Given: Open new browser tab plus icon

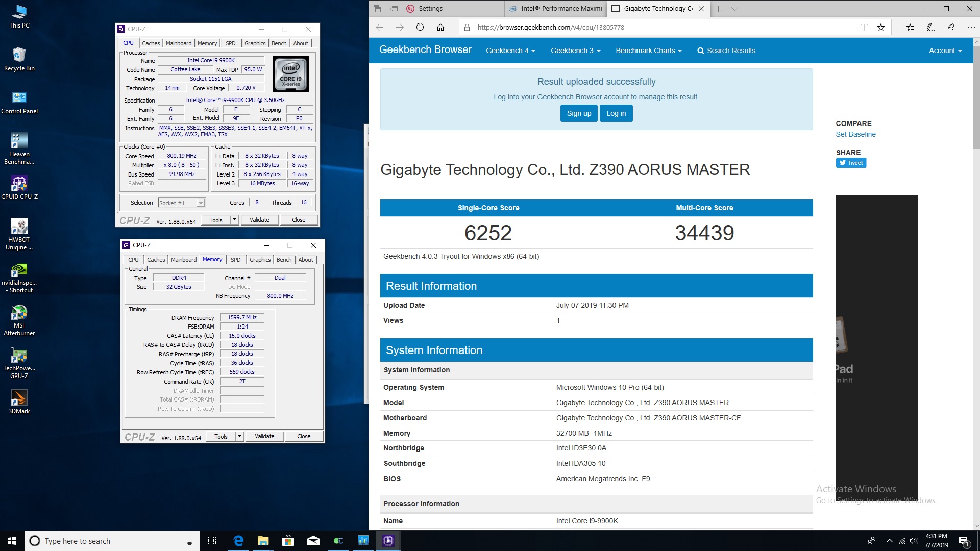Looking at the screenshot, I should click(718, 9).
